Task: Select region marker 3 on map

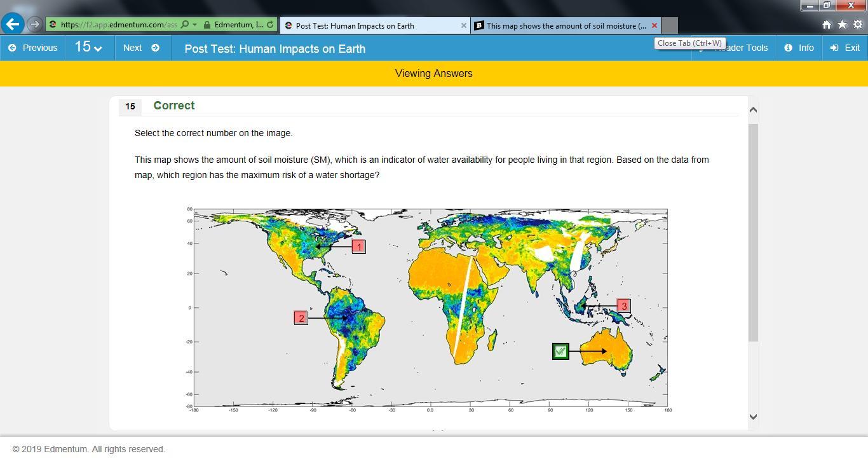Action: point(623,307)
